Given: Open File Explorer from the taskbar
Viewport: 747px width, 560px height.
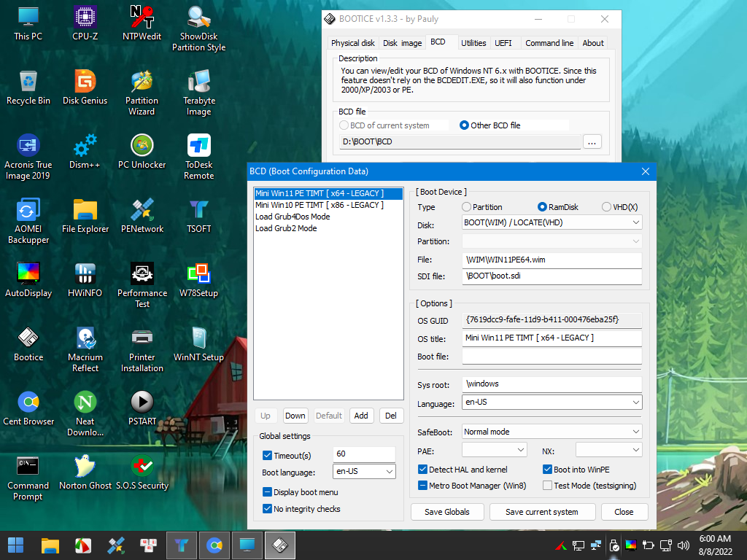Looking at the screenshot, I should click(50, 545).
